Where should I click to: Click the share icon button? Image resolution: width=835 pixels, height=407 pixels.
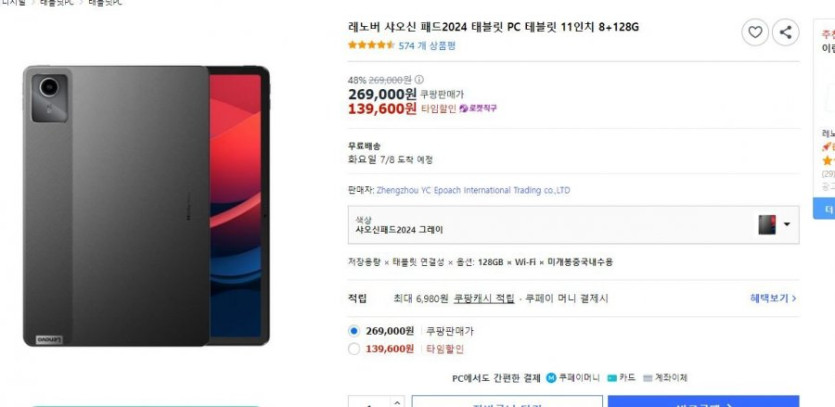pos(785,32)
